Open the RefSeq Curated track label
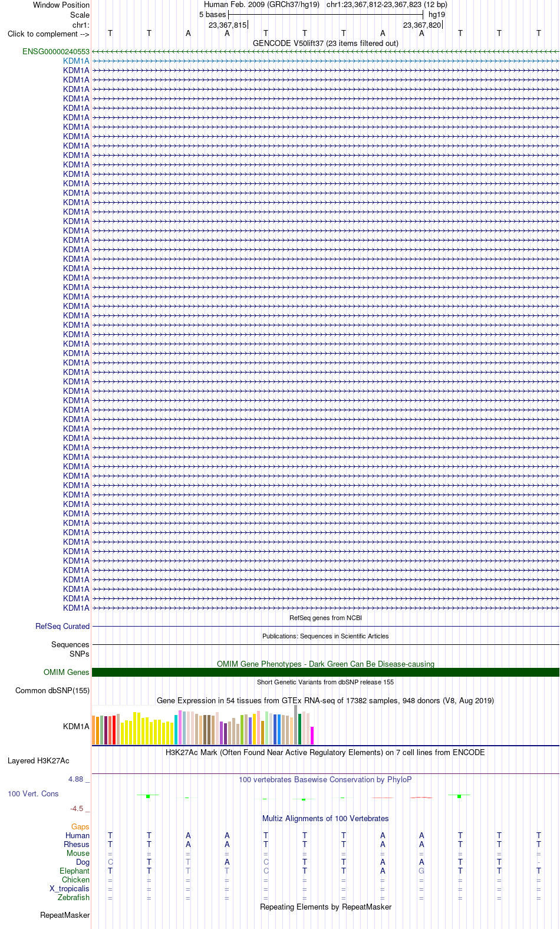 [x=62, y=627]
